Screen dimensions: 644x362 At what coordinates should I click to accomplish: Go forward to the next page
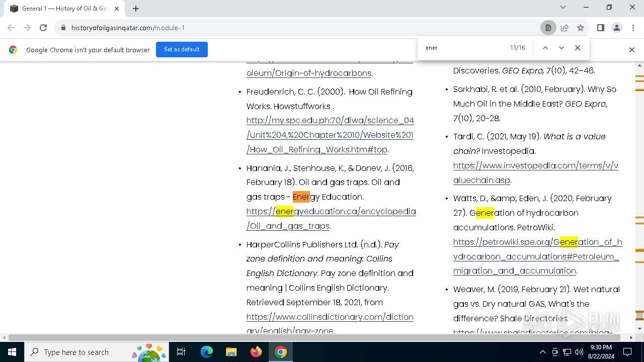coord(27,28)
